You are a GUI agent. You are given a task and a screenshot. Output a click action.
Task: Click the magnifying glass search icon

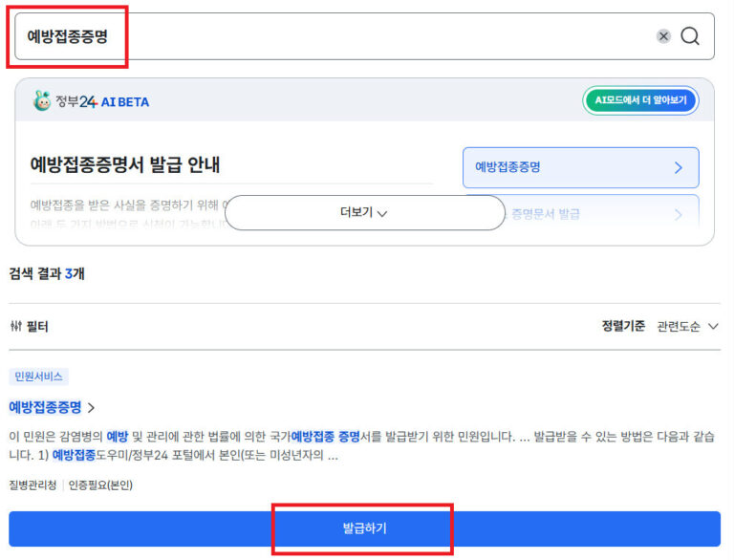(690, 36)
